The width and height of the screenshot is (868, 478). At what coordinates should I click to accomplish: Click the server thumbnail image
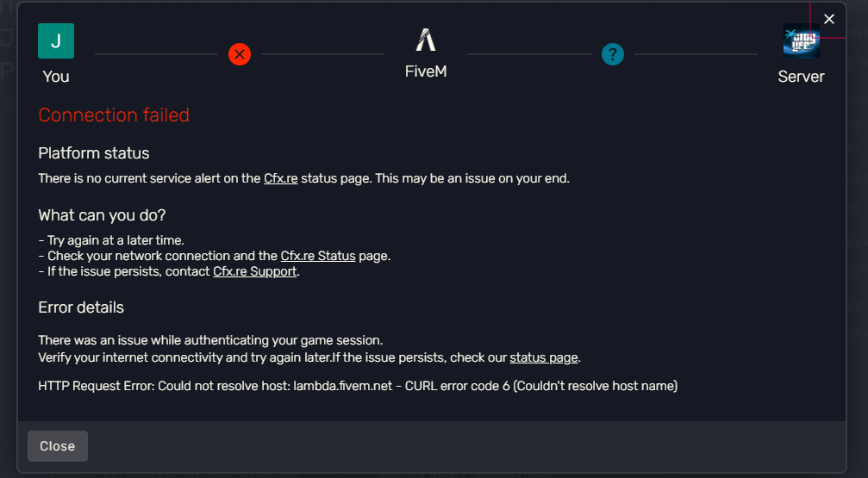(801, 40)
